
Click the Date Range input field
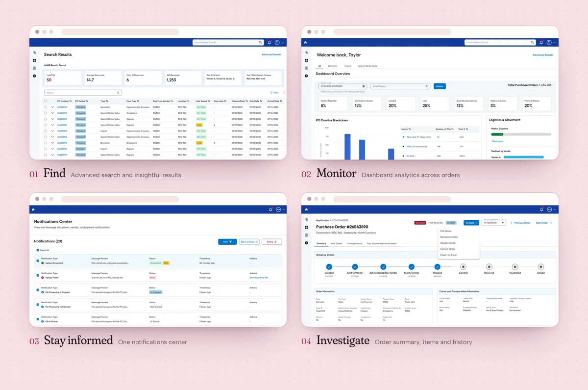tap(343, 86)
